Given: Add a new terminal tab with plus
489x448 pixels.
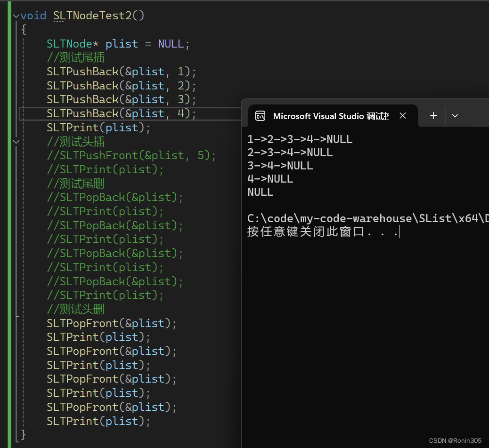Looking at the screenshot, I should (433, 116).
